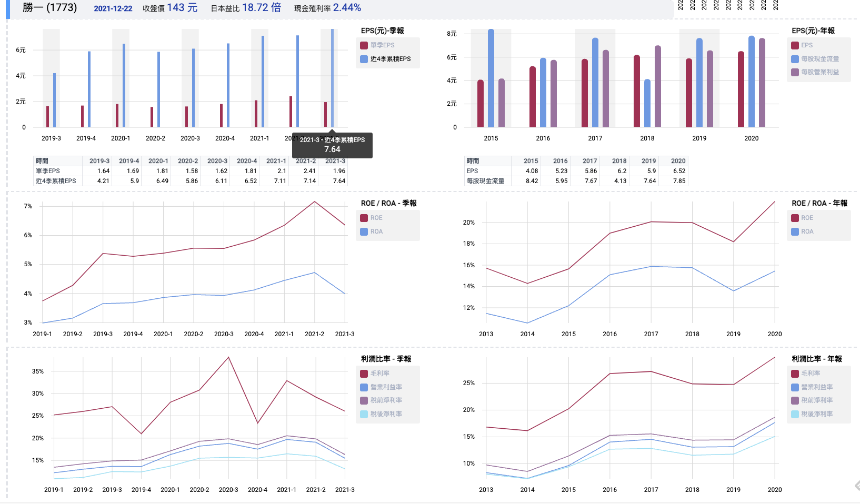
Task: Click chart title EPS(元)-年報
Action: click(813, 31)
